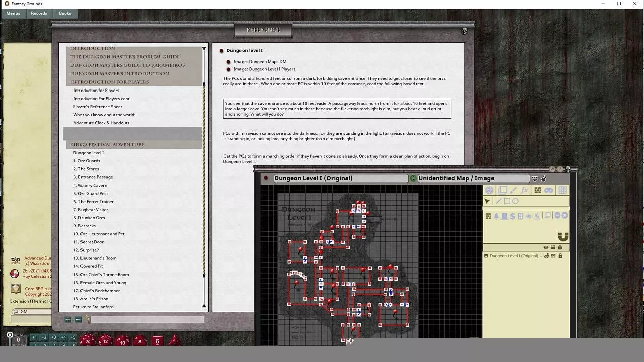Image resolution: width=644 pixels, height=362 pixels.
Task: Click expand all plus button below index
Action: [x=68, y=319]
